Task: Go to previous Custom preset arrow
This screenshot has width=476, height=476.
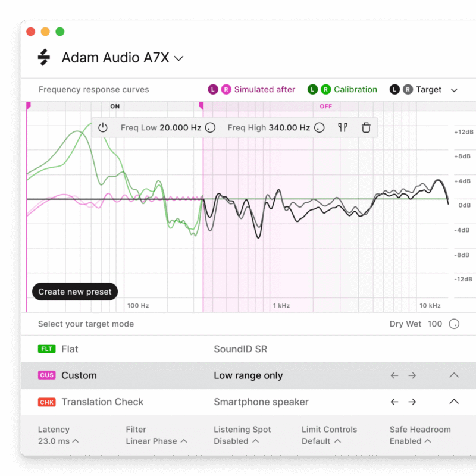Action: [394, 375]
